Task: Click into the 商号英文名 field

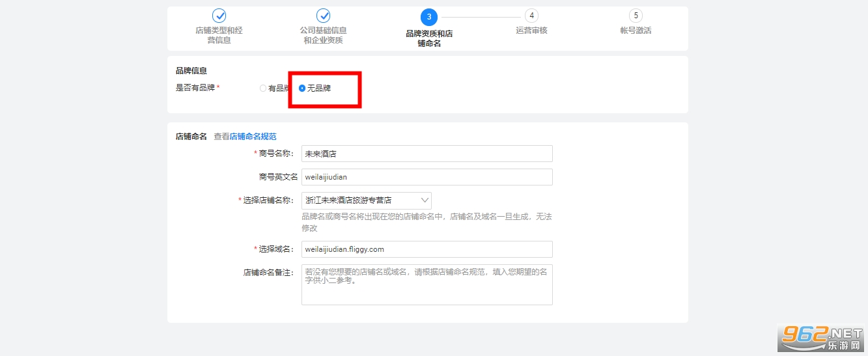Action: pyautogui.click(x=427, y=177)
